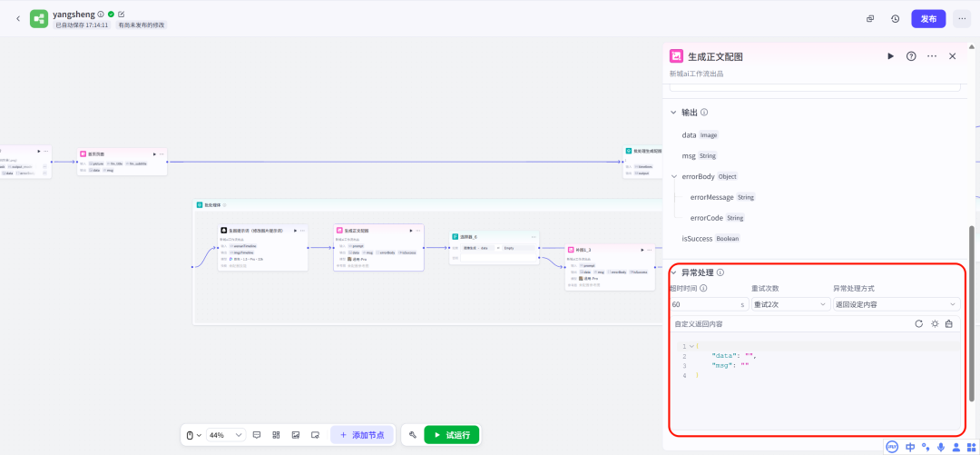Click the comment icon in bottom toolbar

click(256, 435)
